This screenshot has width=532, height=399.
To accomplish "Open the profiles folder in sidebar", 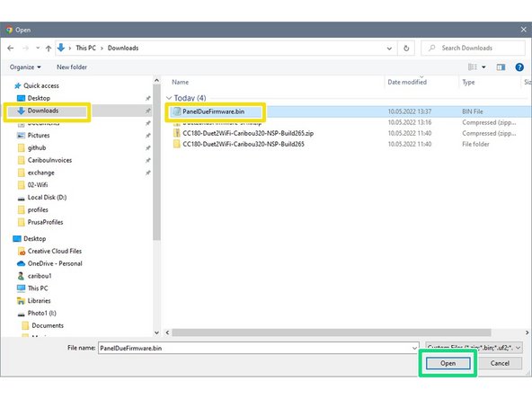I will tap(38, 210).
